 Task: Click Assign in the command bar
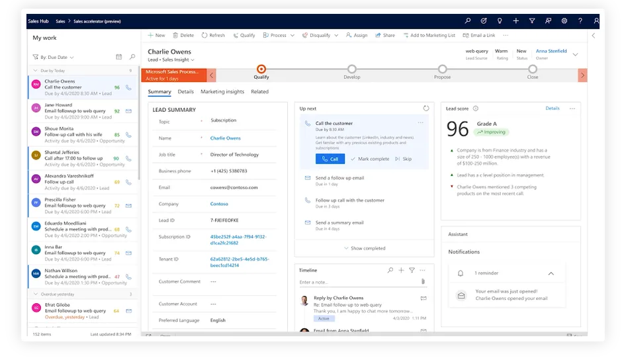(357, 35)
